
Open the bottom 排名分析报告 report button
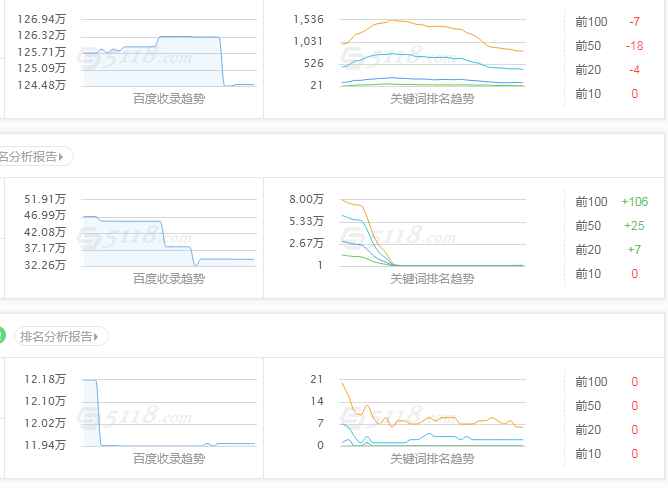point(61,337)
